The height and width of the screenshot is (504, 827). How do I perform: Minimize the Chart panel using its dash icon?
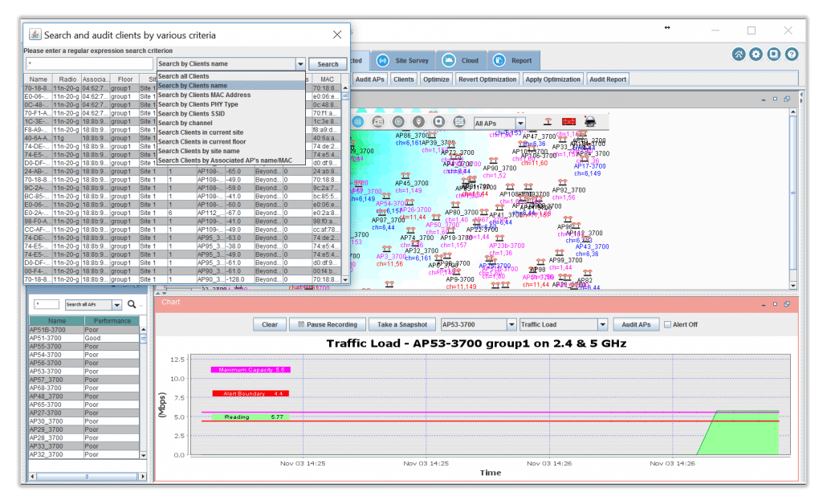764,305
